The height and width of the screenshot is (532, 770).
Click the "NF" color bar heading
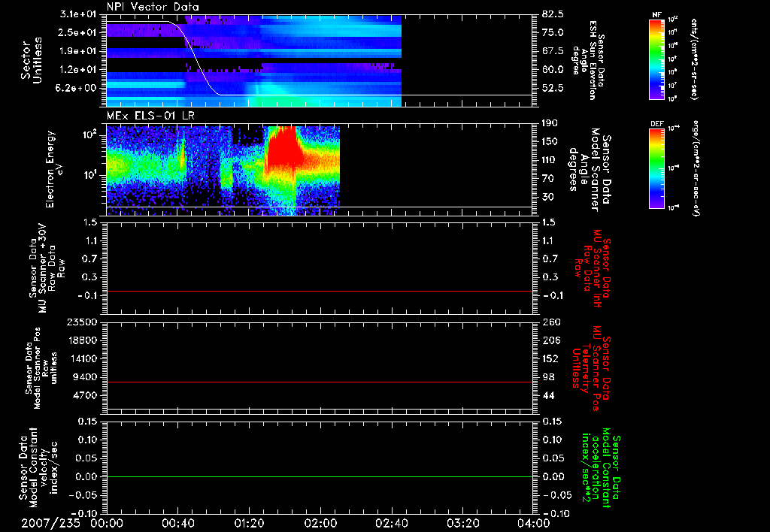(656, 15)
